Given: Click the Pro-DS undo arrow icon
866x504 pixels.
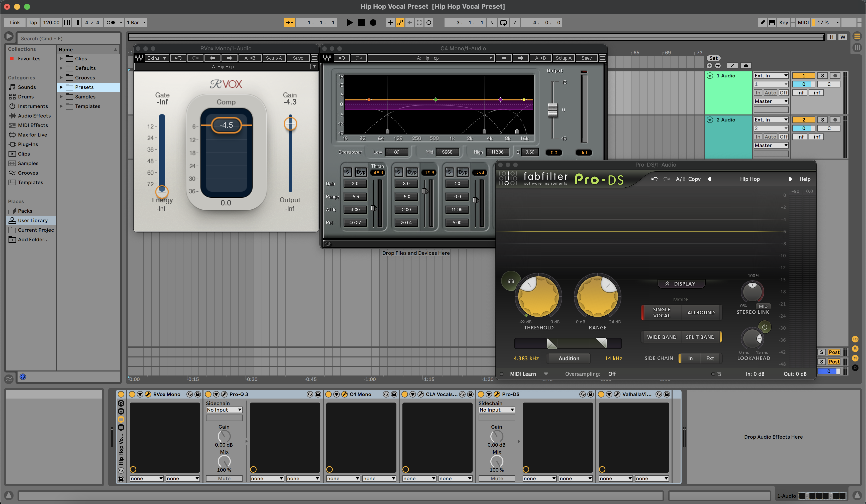Looking at the screenshot, I should pyautogui.click(x=654, y=179).
